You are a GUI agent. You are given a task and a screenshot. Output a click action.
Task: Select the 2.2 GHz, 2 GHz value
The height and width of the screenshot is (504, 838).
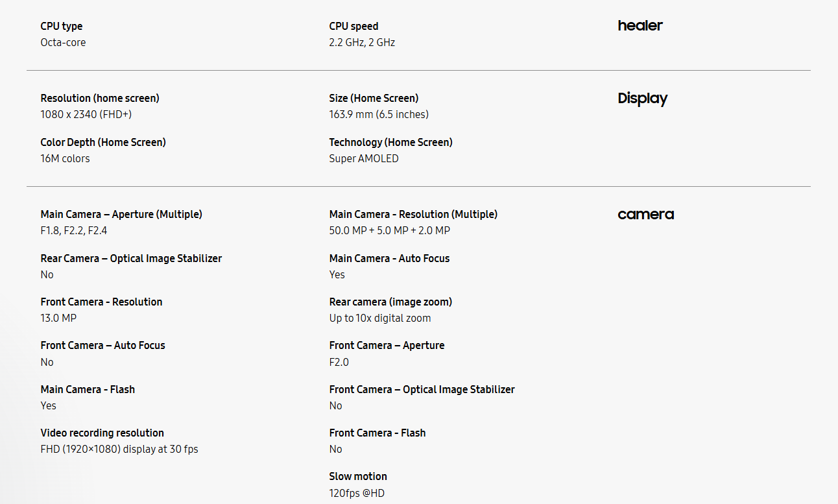[362, 42]
